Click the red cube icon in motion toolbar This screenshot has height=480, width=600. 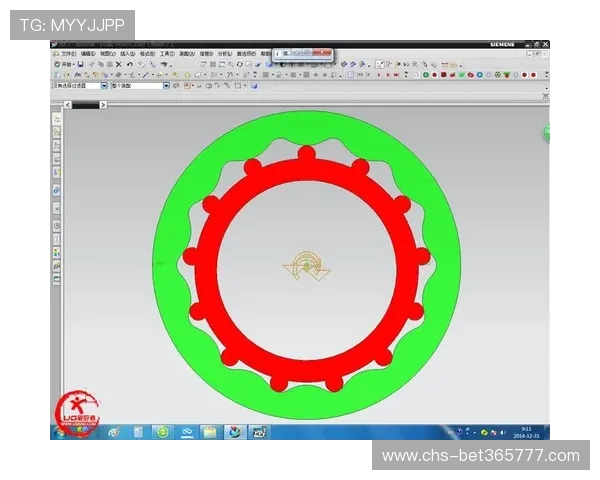click(443, 75)
